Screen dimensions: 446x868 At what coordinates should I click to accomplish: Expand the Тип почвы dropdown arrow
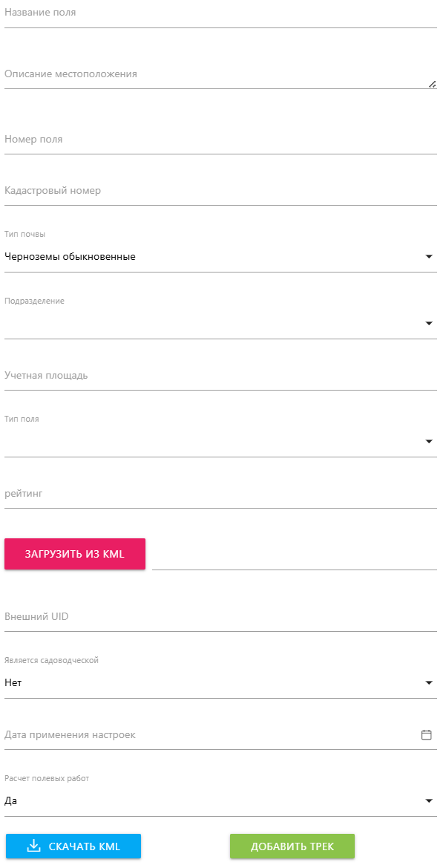click(429, 257)
